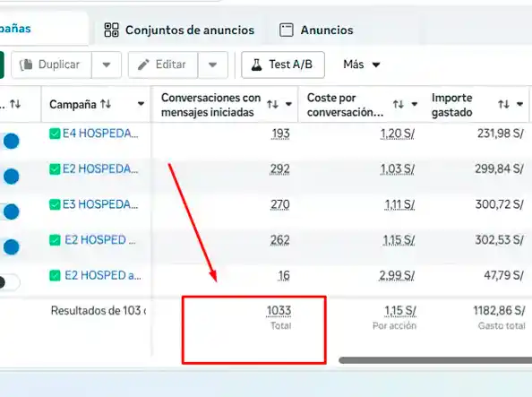Image resolution: width=532 pixels, height=397 pixels.
Task: Sort by Conversaciones con mensajes iniciadas arrows
Action: click(x=272, y=104)
